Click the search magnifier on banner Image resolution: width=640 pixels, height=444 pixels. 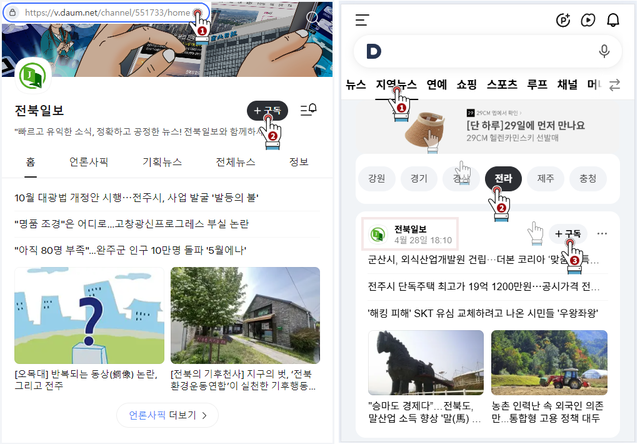coord(312,17)
